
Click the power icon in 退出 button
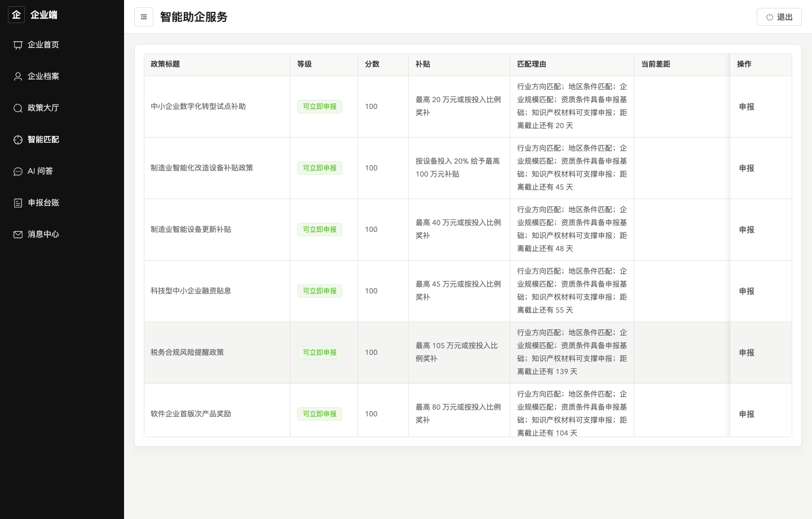pyautogui.click(x=770, y=17)
